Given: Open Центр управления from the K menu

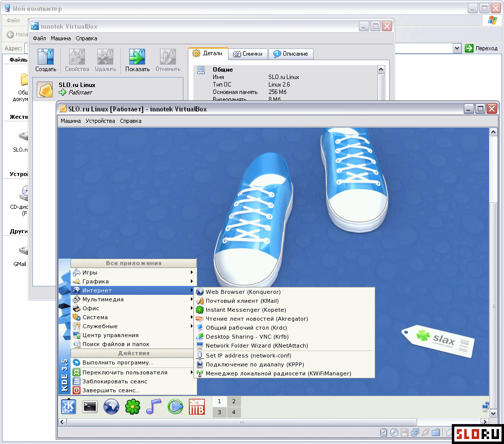Looking at the screenshot, I should 133,335.
